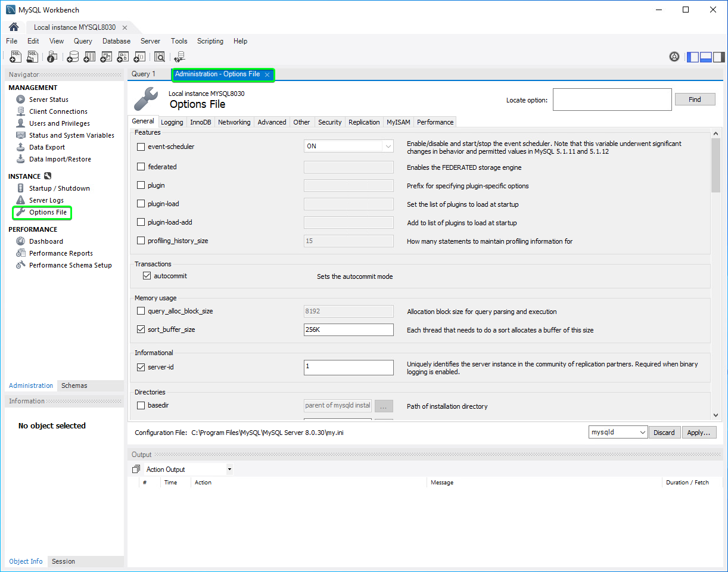The height and width of the screenshot is (572, 728).
Task: Switch to the Performance options tab
Action: coord(435,122)
